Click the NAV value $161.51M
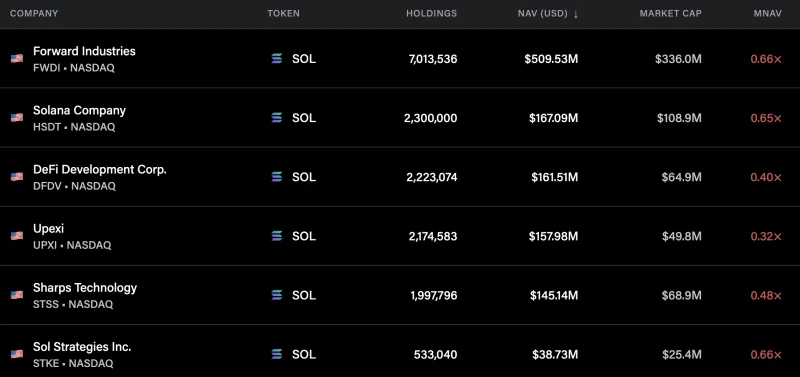The width and height of the screenshot is (800, 377). click(555, 178)
